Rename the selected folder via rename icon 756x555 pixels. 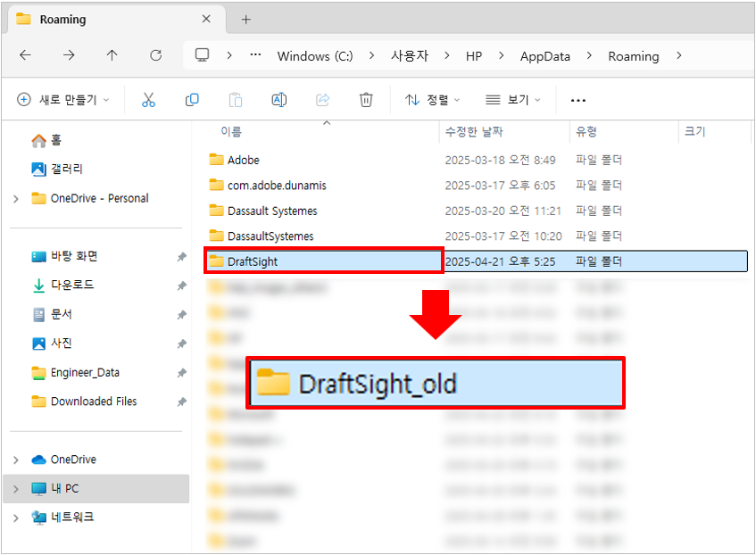tap(279, 100)
